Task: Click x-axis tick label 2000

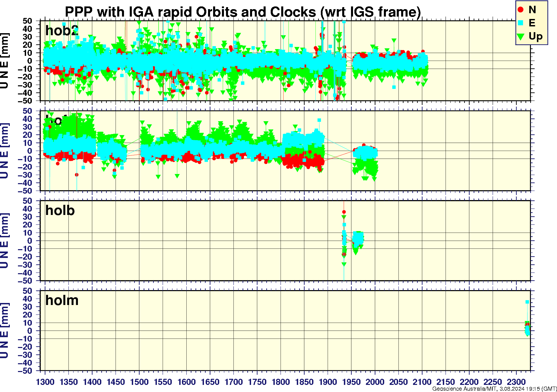Action: coord(375,382)
